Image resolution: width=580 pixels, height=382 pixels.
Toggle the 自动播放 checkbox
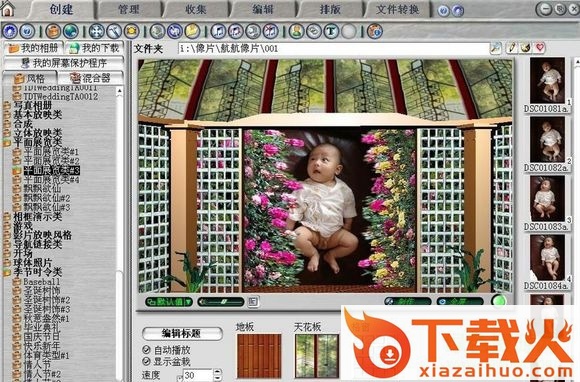(x=146, y=349)
